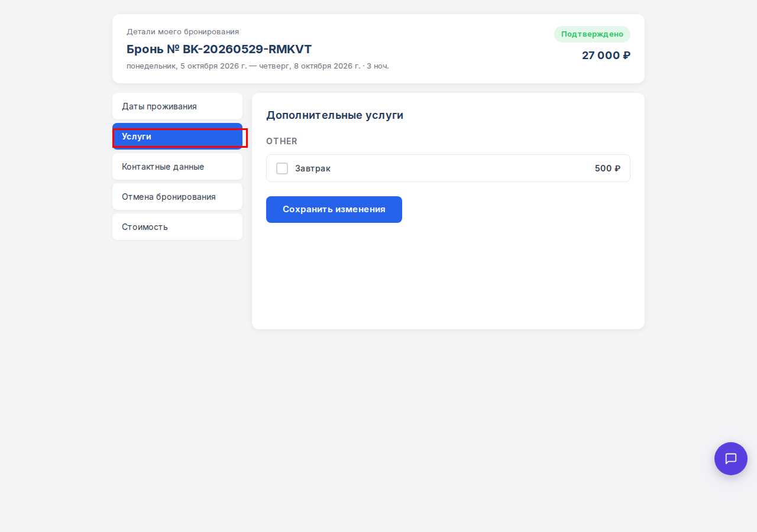Screen dimensions: 757x532
Task: Click the 3 ноч. nights count
Action: click(378, 66)
